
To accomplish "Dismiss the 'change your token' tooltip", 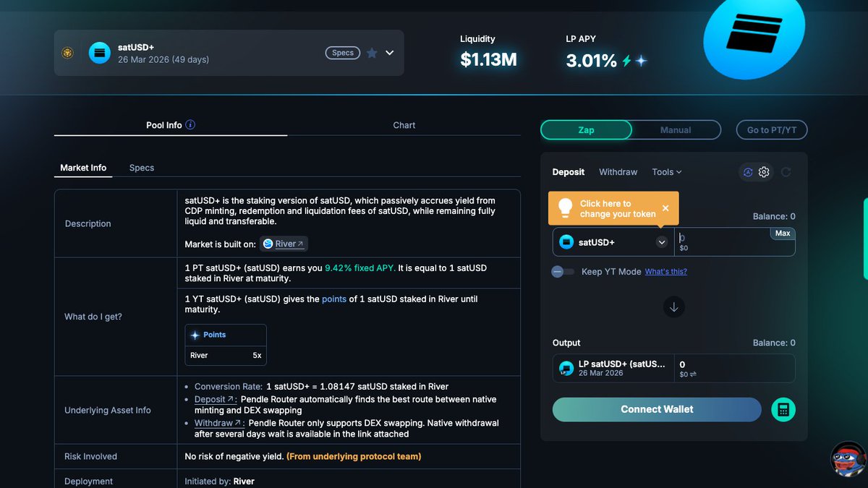I will click(x=665, y=208).
